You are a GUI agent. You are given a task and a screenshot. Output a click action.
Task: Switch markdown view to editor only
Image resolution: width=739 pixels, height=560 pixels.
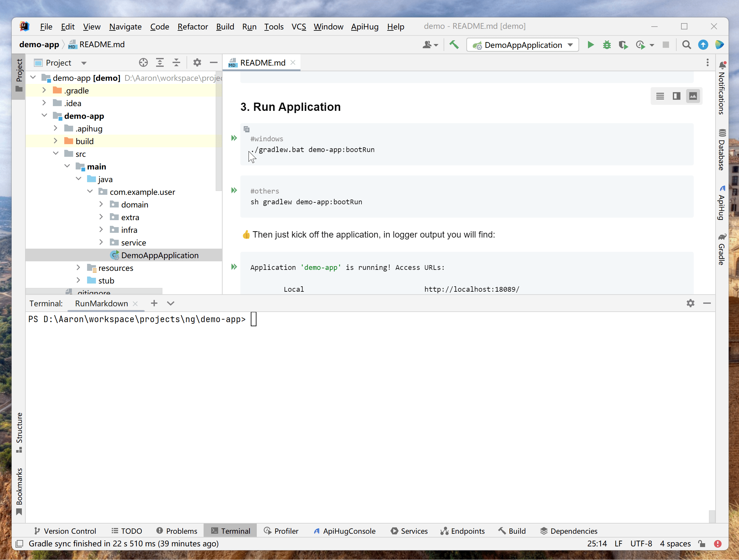click(660, 96)
